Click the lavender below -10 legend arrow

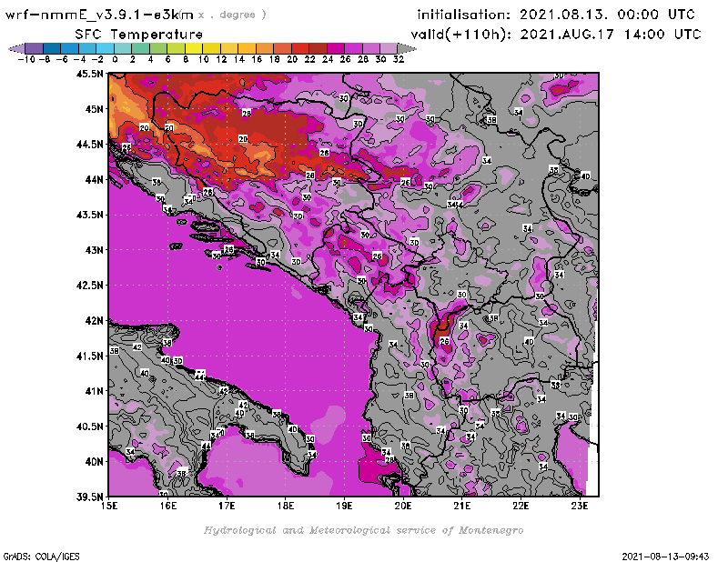[17, 48]
